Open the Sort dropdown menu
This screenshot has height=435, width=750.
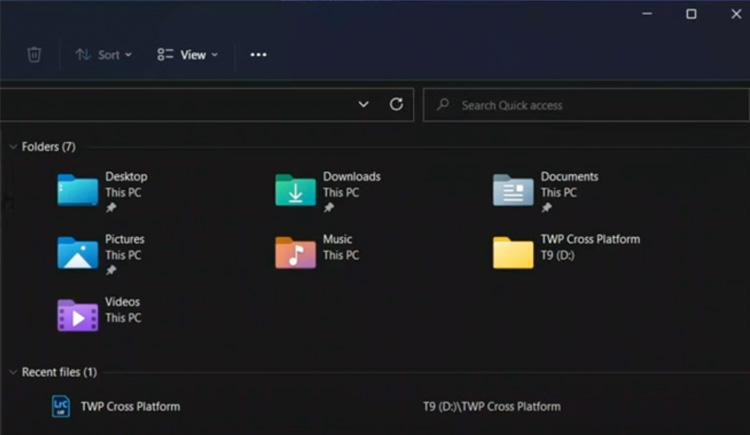pos(103,55)
